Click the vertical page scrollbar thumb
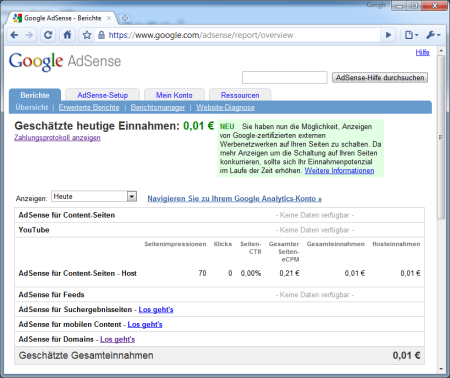Screen dimensions: 450x378 click(441, 137)
